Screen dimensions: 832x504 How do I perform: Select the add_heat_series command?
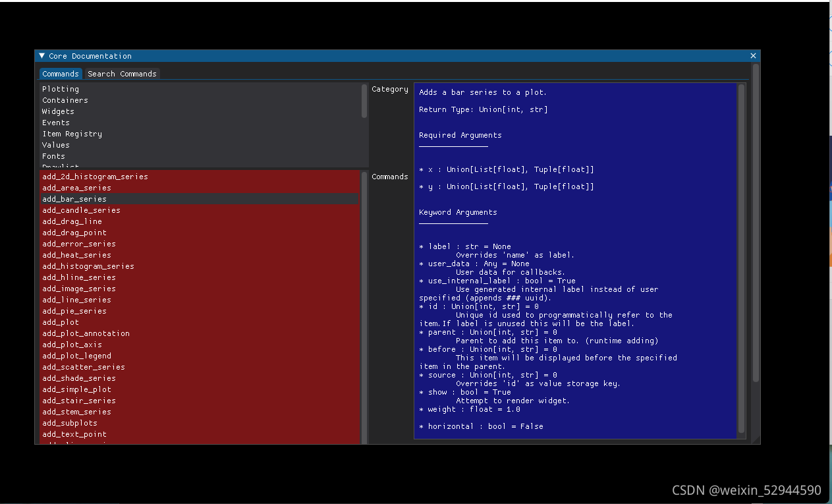pos(76,255)
